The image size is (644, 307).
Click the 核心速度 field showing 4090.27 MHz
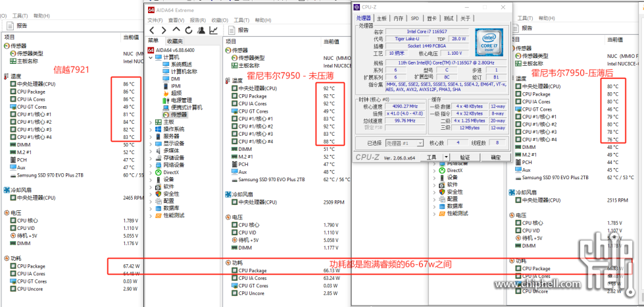tap(405, 106)
